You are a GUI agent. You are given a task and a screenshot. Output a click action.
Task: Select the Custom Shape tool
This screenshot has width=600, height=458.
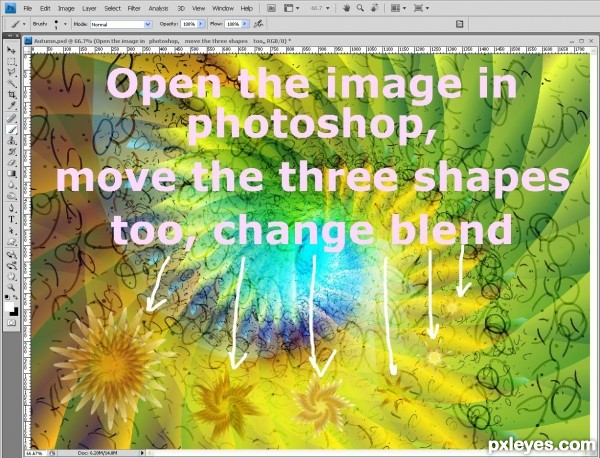pyautogui.click(x=11, y=242)
